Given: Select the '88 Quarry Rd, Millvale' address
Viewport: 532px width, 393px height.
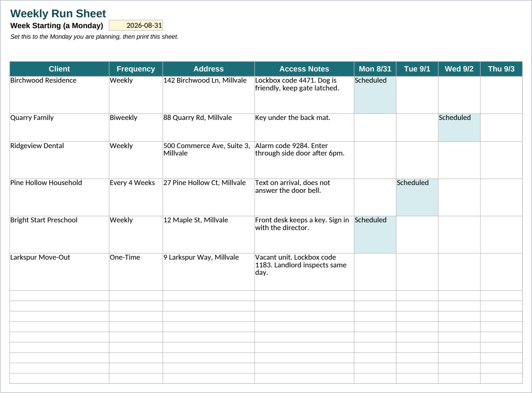Looking at the screenshot, I should click(209, 128).
